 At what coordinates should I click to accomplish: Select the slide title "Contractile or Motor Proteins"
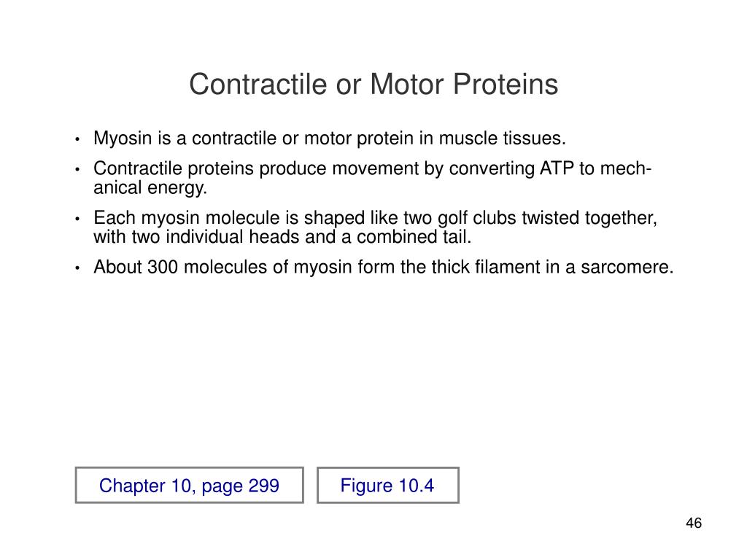pos(373,85)
